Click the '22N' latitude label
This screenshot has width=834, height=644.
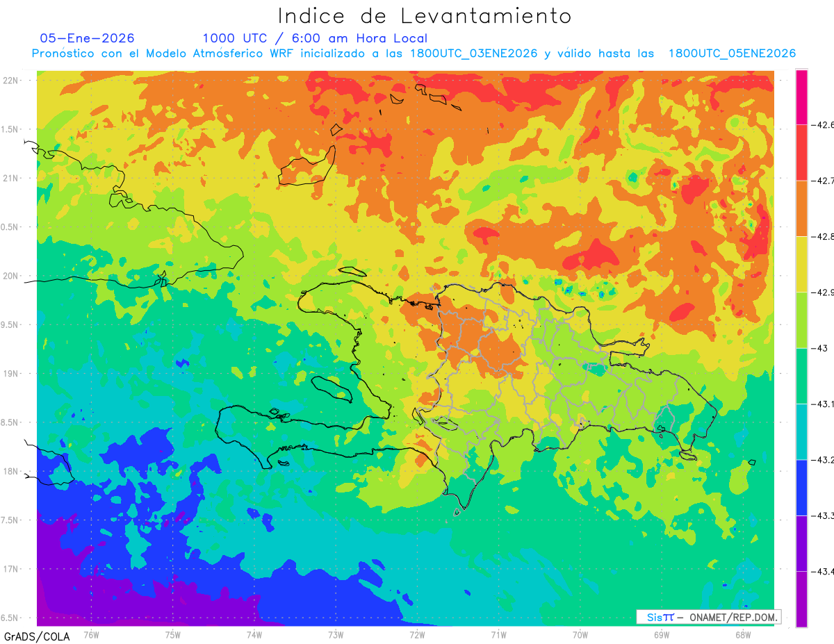point(10,81)
